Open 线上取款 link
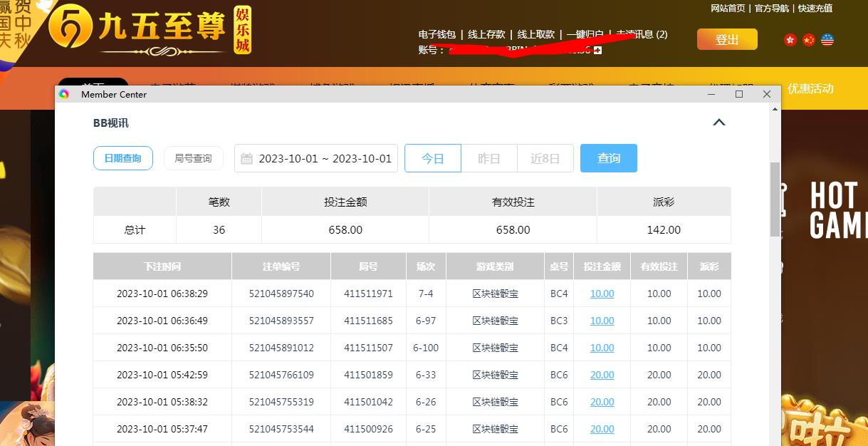 point(536,34)
